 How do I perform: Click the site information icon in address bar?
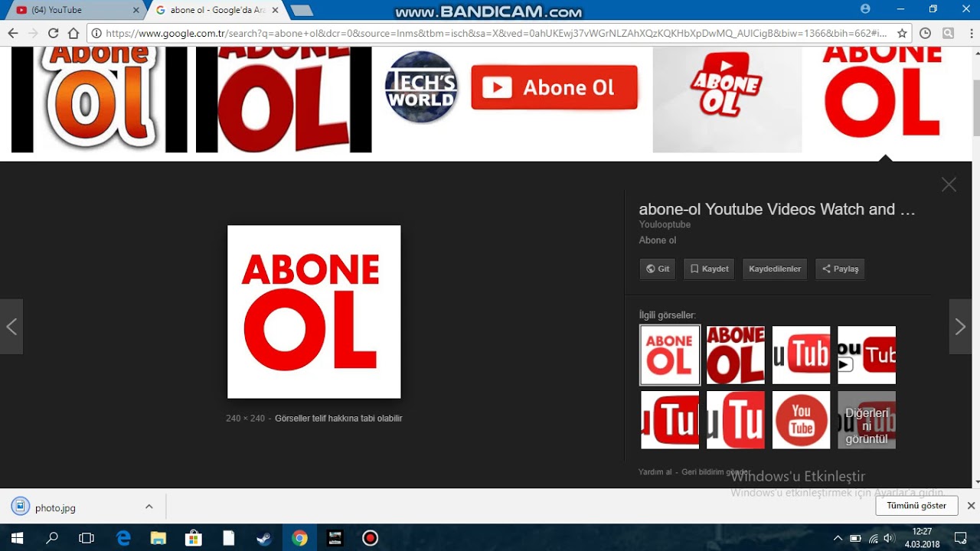point(96,33)
